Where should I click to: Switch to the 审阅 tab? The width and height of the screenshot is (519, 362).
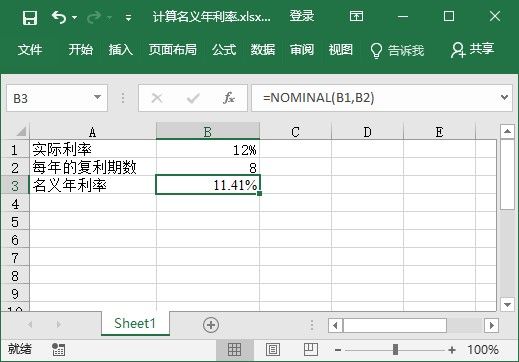(302, 50)
